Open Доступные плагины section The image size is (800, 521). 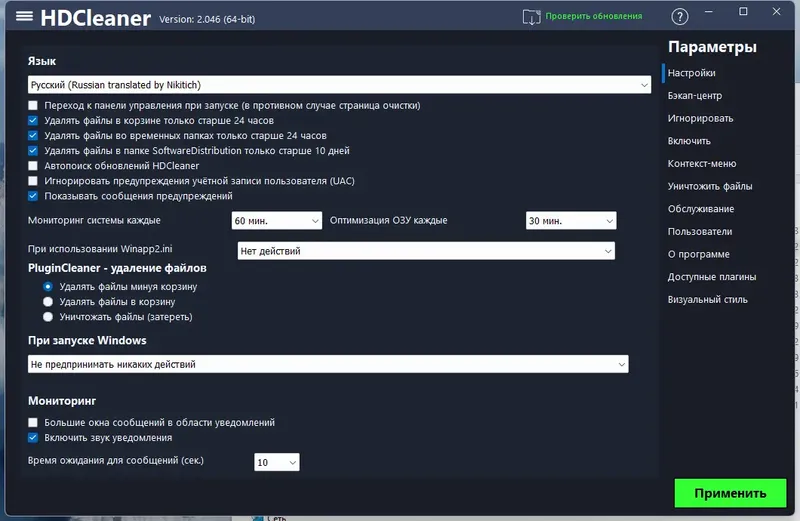click(x=712, y=277)
